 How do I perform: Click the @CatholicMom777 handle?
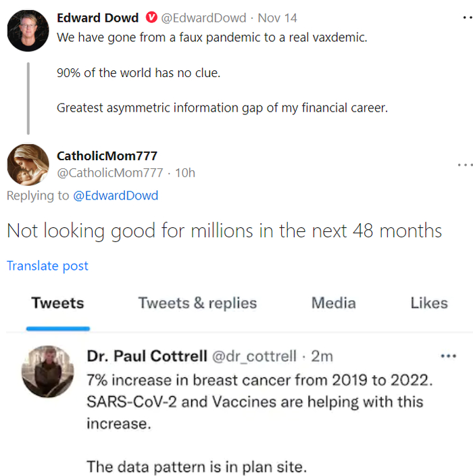(110, 172)
